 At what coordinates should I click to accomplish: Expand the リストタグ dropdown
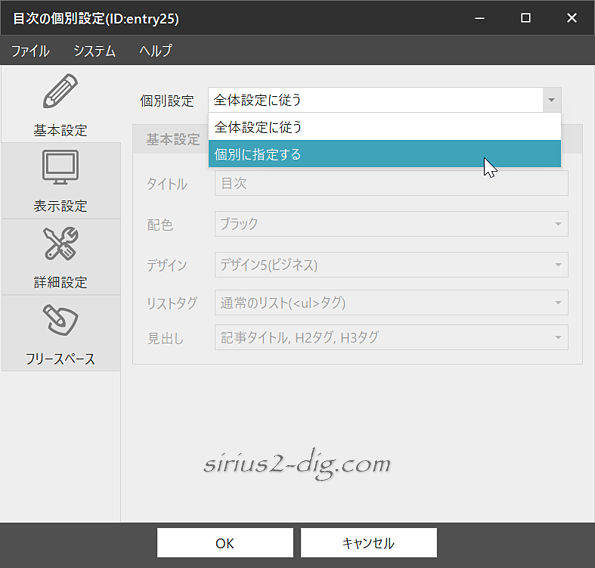coord(391,302)
